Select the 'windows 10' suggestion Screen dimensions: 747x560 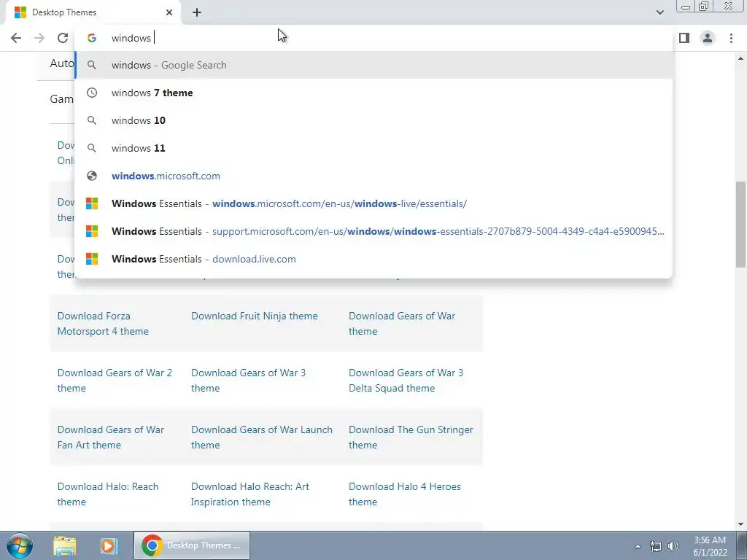pyautogui.click(x=374, y=120)
